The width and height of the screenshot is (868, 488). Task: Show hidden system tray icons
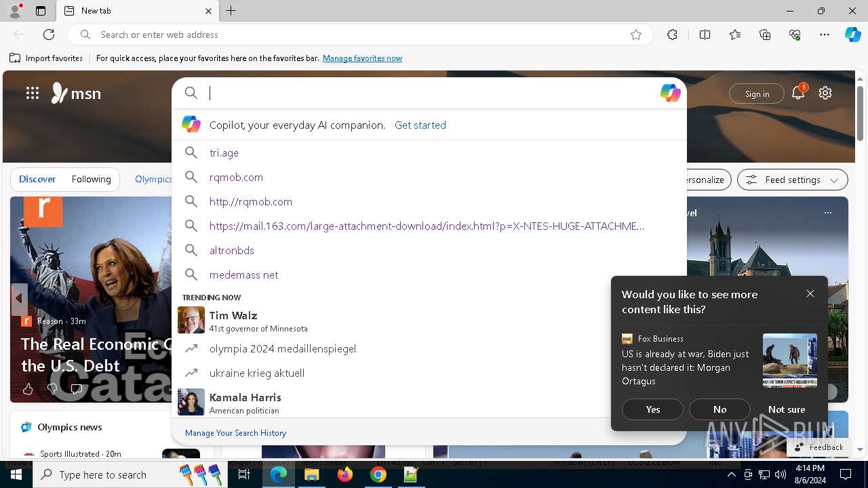coord(731,474)
